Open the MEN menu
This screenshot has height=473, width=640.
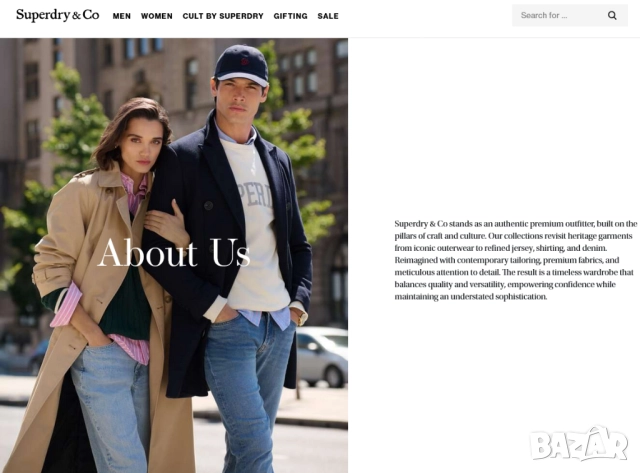click(x=122, y=16)
